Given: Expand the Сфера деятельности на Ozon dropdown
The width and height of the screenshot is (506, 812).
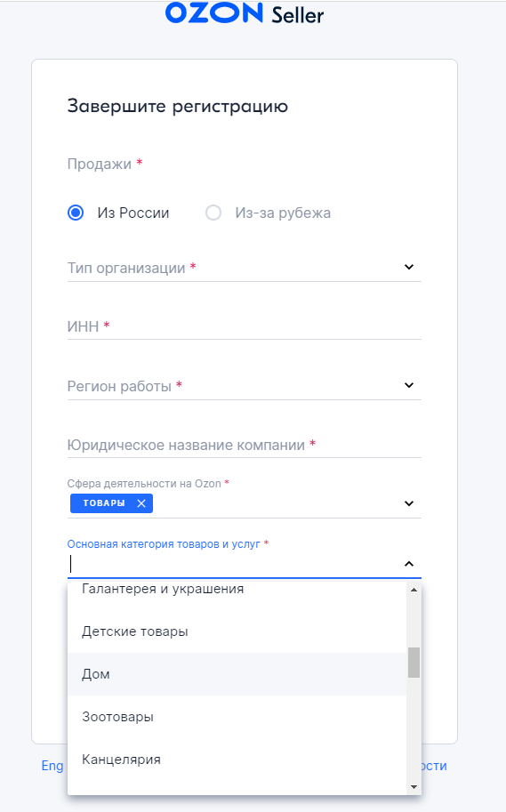Looking at the screenshot, I should pyautogui.click(x=409, y=503).
